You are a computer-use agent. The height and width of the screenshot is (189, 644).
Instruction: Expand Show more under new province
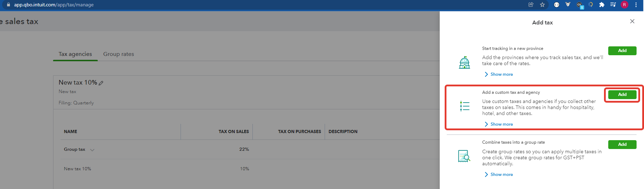[498, 74]
